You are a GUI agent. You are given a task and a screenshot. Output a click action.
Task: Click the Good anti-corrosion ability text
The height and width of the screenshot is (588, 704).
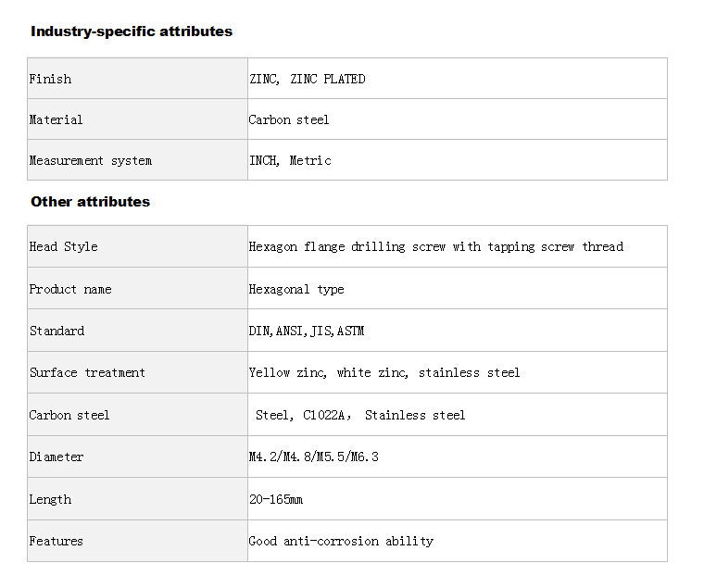[x=341, y=542]
